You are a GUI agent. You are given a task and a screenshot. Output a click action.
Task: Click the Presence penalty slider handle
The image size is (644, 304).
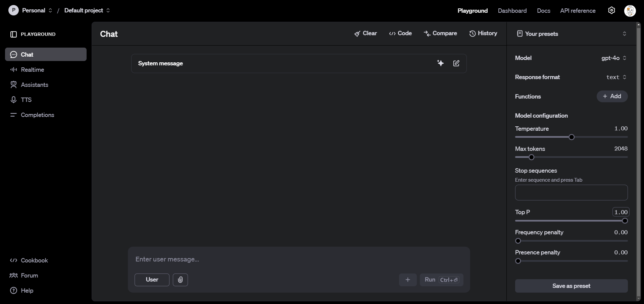(518, 261)
